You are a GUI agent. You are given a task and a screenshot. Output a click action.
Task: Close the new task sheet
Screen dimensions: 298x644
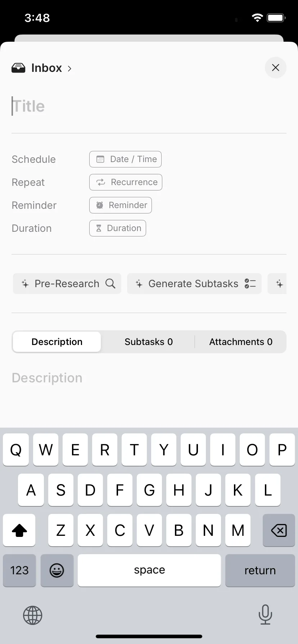[276, 68]
